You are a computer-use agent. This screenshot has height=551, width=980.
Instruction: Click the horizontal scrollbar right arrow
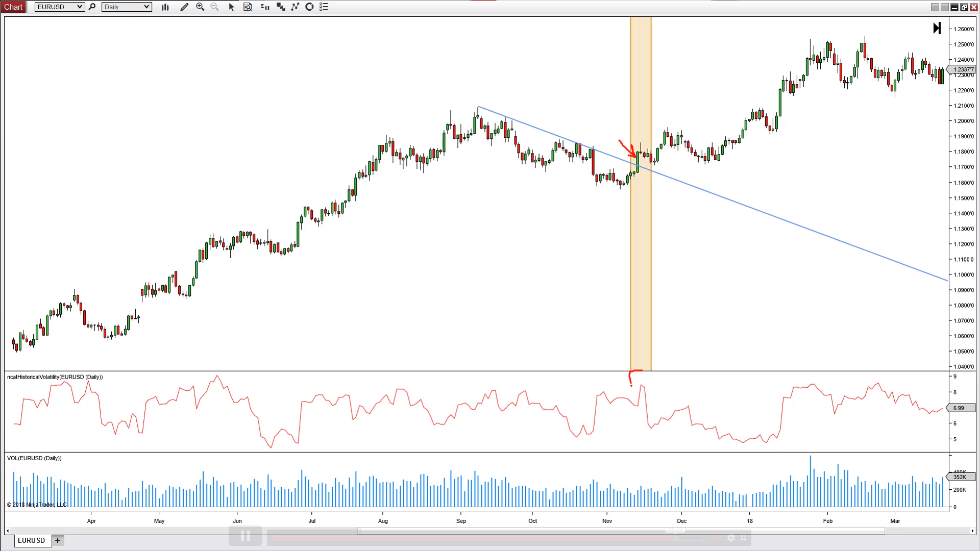pyautogui.click(x=971, y=531)
